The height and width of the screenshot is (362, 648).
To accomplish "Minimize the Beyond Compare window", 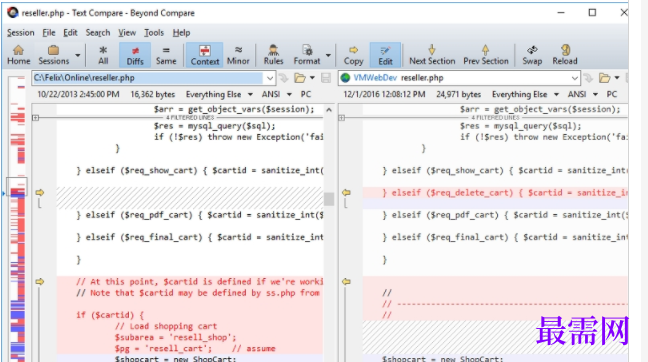I will click(x=561, y=13).
